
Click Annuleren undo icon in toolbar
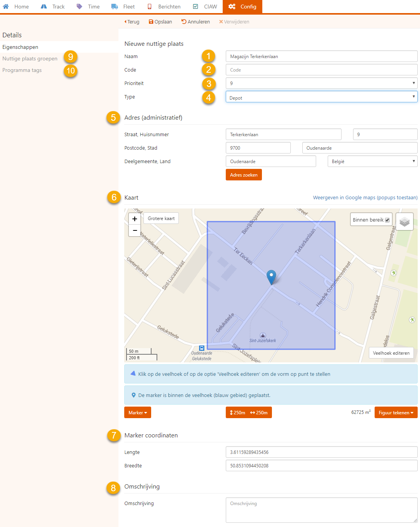click(184, 22)
